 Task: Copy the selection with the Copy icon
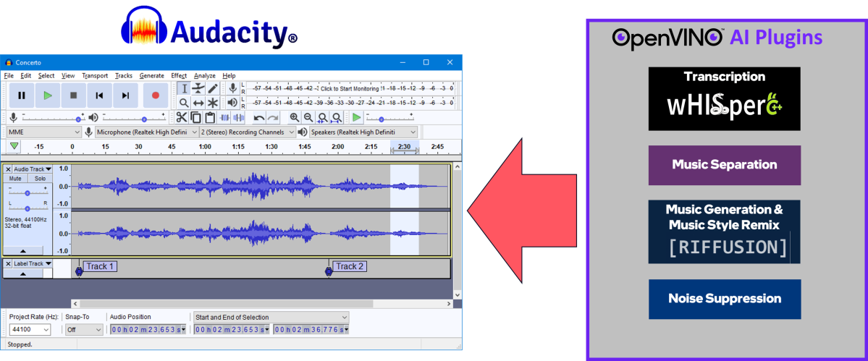pos(195,117)
